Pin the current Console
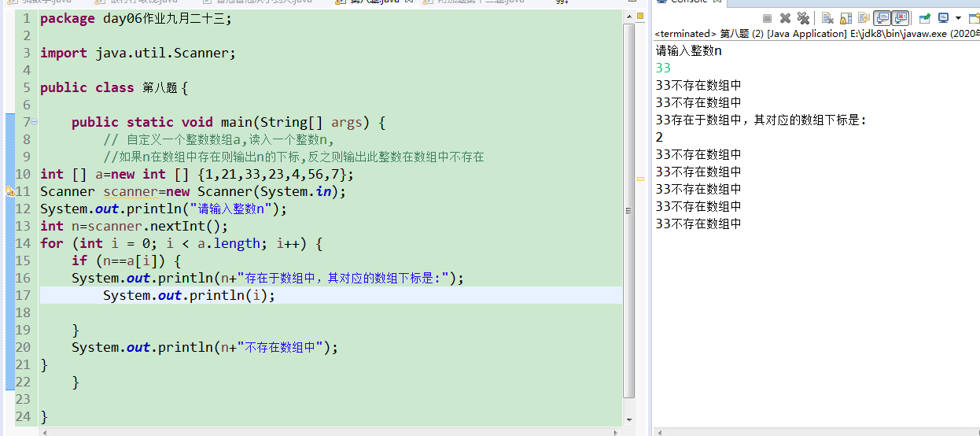Screen dimensions: 980x436 pos(925,18)
